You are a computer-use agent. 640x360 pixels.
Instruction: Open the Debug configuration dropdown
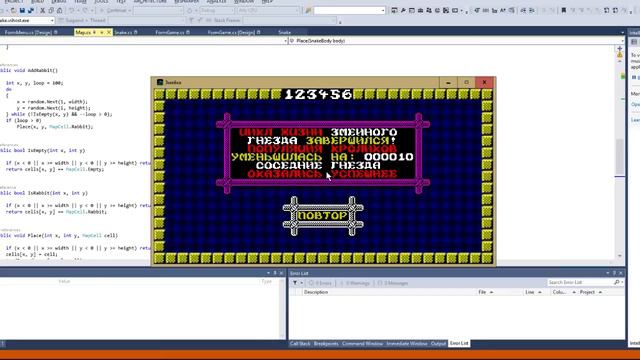[x=217, y=10]
